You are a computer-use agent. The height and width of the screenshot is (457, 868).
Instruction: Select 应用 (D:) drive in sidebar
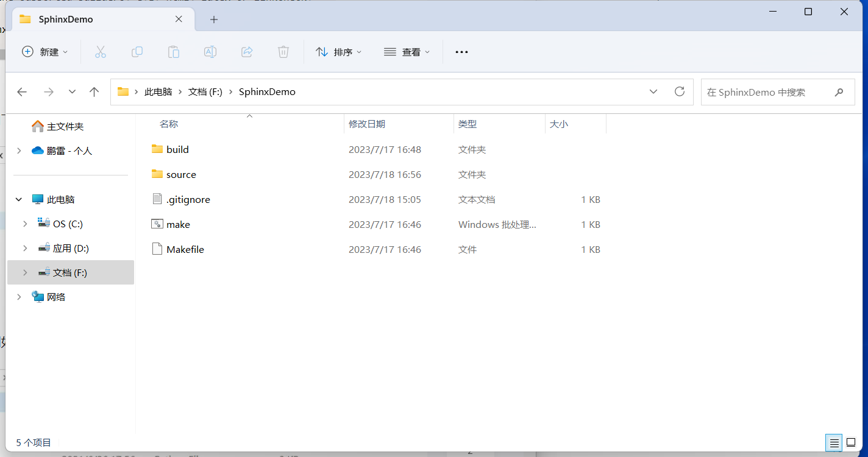tap(71, 248)
